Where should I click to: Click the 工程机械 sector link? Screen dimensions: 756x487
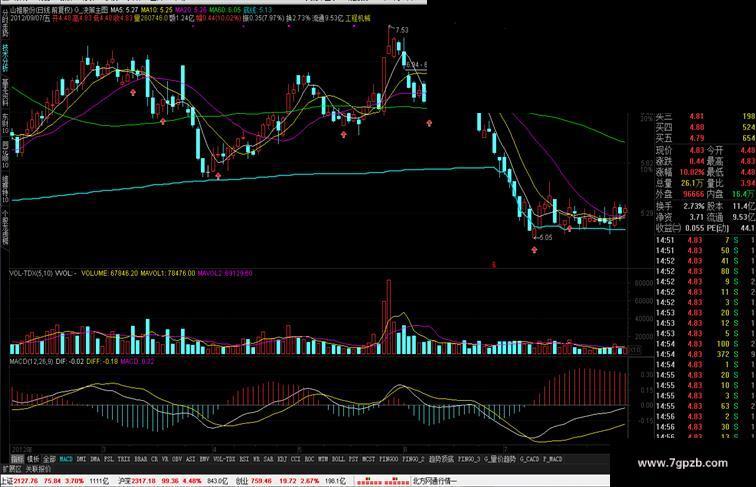(x=357, y=18)
